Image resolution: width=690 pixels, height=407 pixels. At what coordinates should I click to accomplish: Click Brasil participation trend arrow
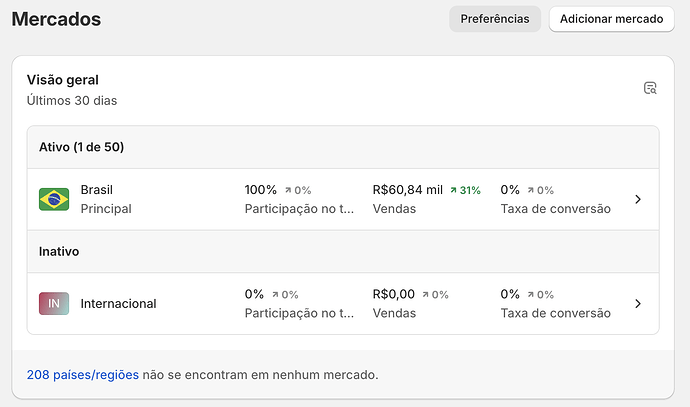[288, 190]
